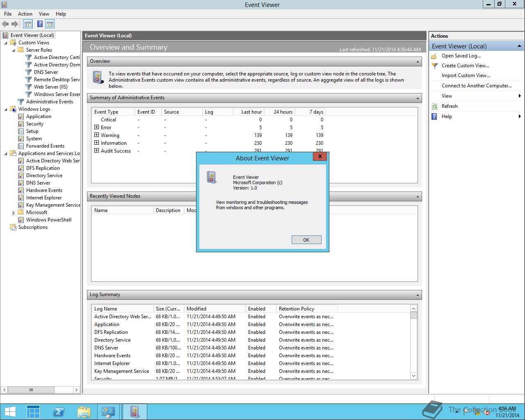Screen dimensions: 525x420
Task: Select Directory Service in console tree
Action: tap(44, 176)
